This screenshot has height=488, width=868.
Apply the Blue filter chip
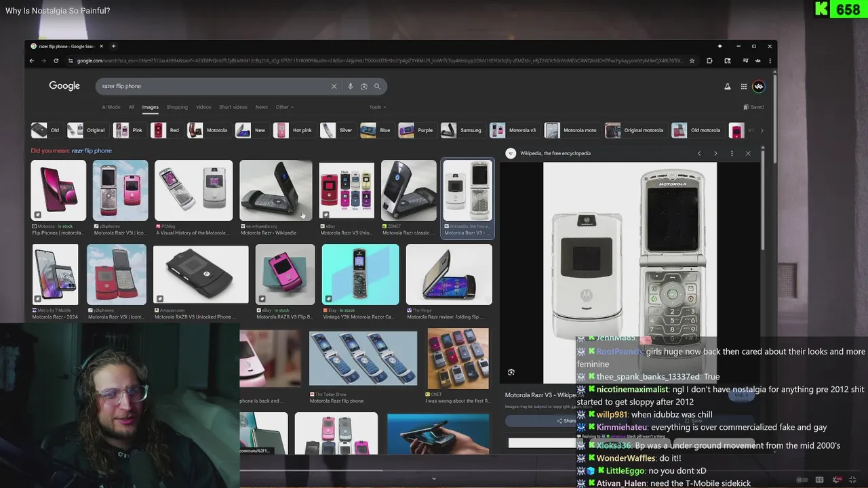coord(377,130)
